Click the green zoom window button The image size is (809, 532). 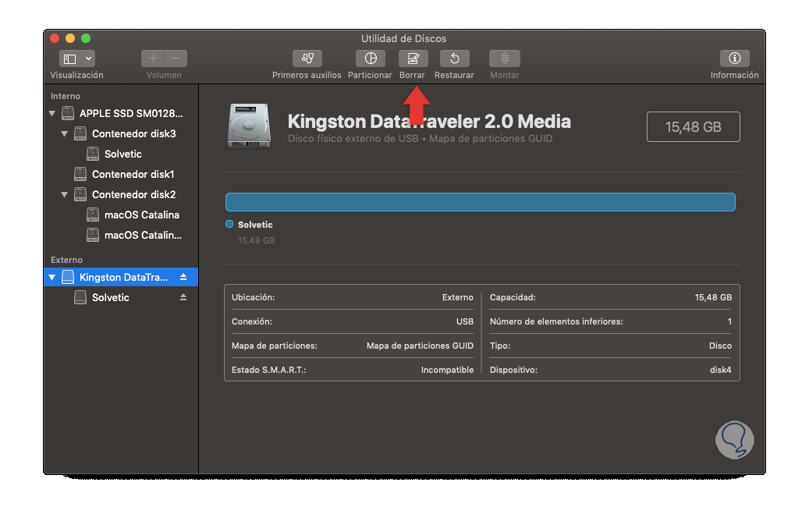(x=86, y=38)
